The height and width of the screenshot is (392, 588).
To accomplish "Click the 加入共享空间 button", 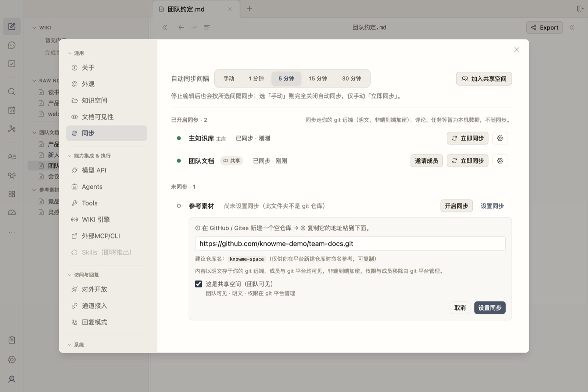I will click(484, 79).
